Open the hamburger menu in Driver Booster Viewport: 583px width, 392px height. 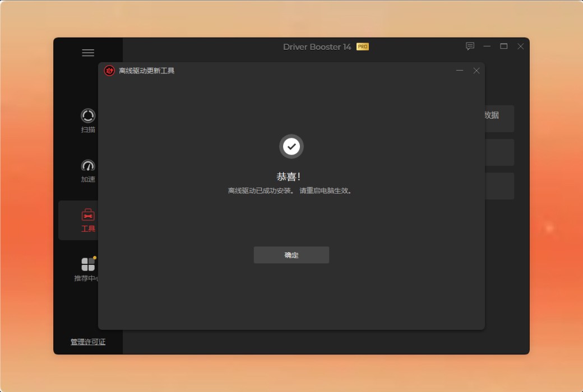[x=88, y=53]
